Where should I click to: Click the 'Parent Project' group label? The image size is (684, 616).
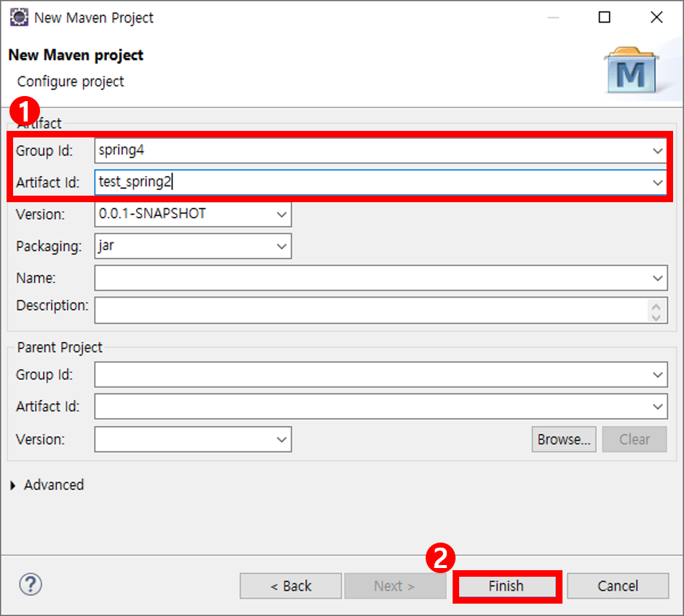60,348
